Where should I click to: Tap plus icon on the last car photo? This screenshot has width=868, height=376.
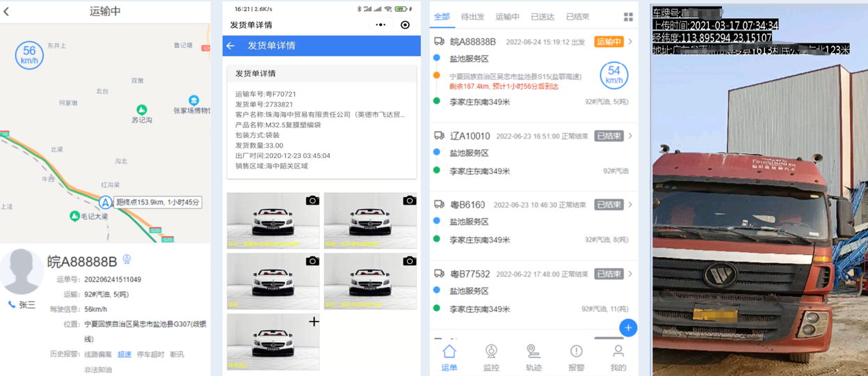(x=314, y=322)
